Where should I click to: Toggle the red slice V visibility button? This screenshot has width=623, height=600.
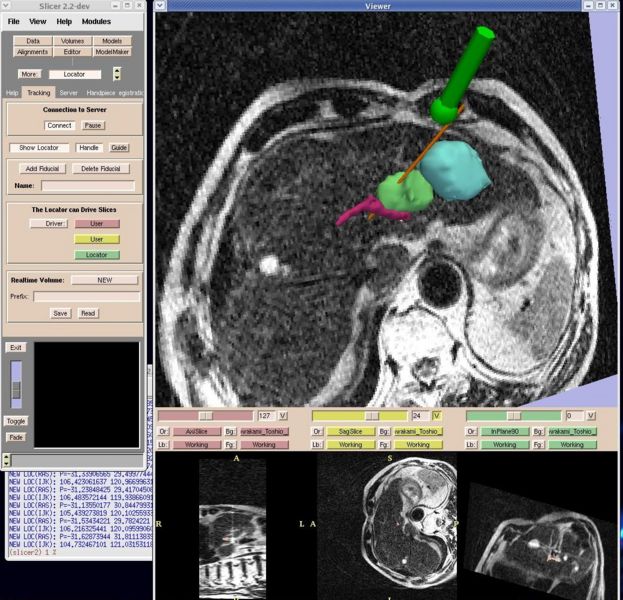coord(282,415)
